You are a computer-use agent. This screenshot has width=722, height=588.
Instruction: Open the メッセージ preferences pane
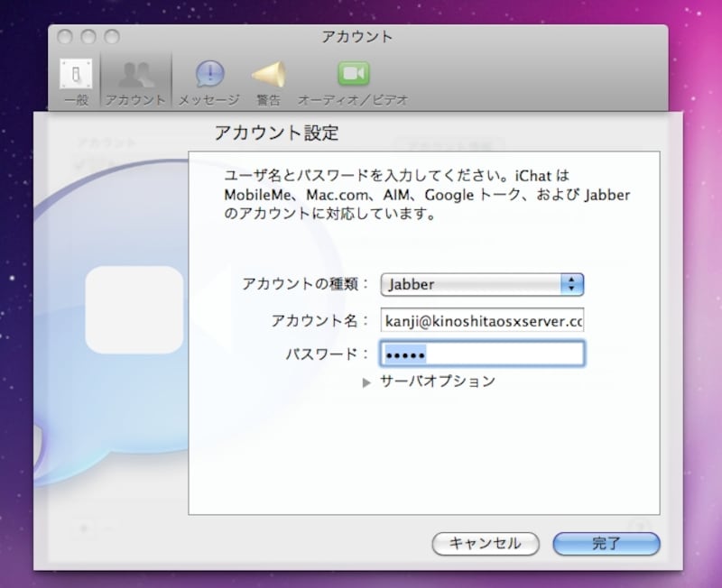coord(209,80)
